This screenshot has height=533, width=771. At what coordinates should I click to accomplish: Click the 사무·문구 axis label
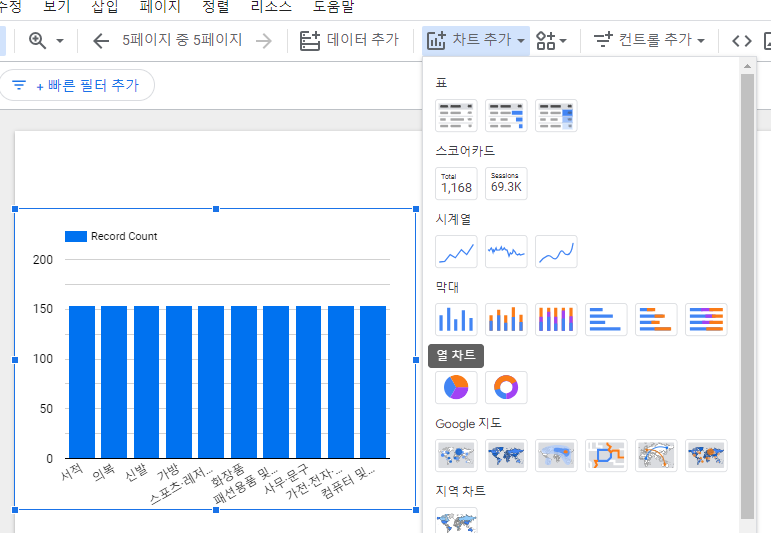pos(286,478)
